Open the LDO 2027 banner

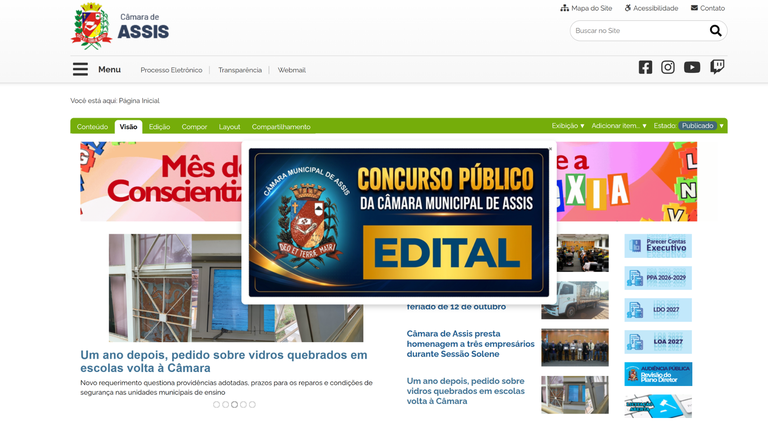coord(658,310)
